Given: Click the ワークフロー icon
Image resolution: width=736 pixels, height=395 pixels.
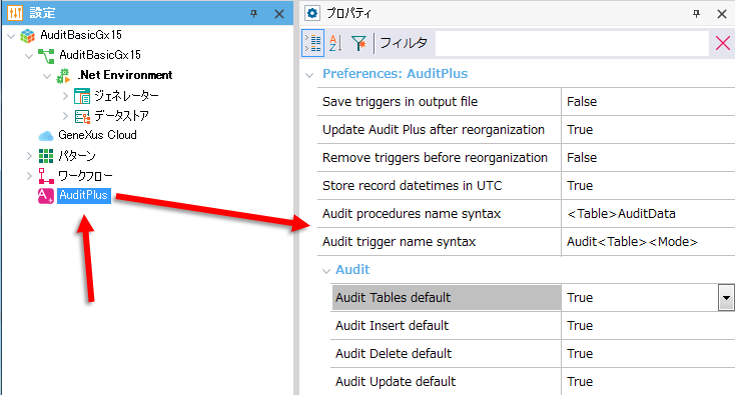Looking at the screenshot, I should [46, 176].
